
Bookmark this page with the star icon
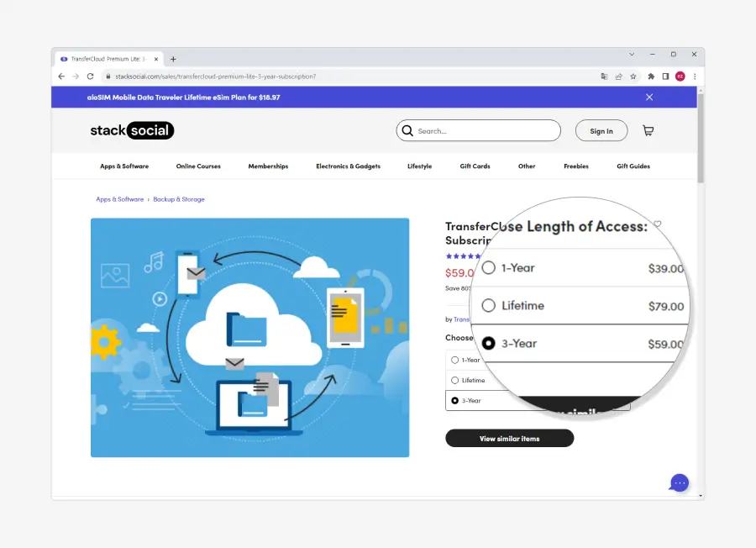(x=633, y=76)
